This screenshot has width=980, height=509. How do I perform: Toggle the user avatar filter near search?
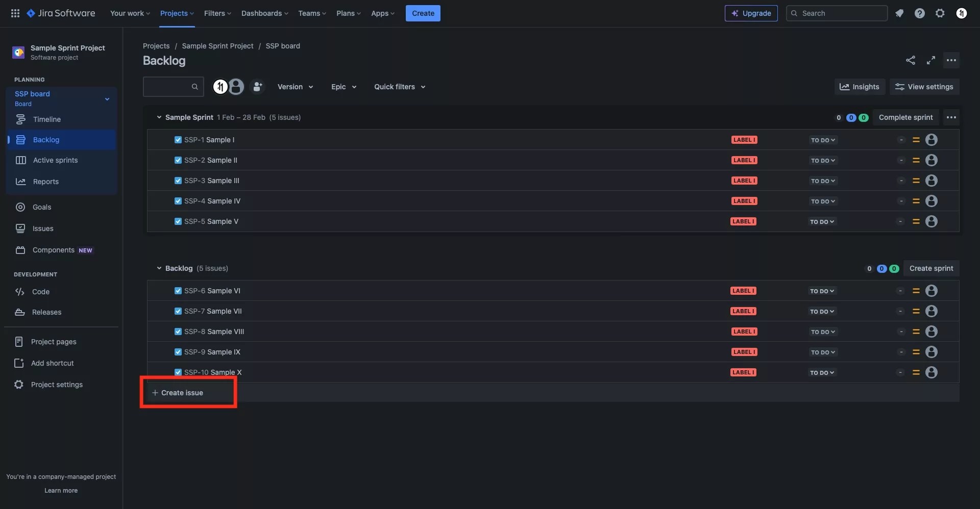coord(236,87)
